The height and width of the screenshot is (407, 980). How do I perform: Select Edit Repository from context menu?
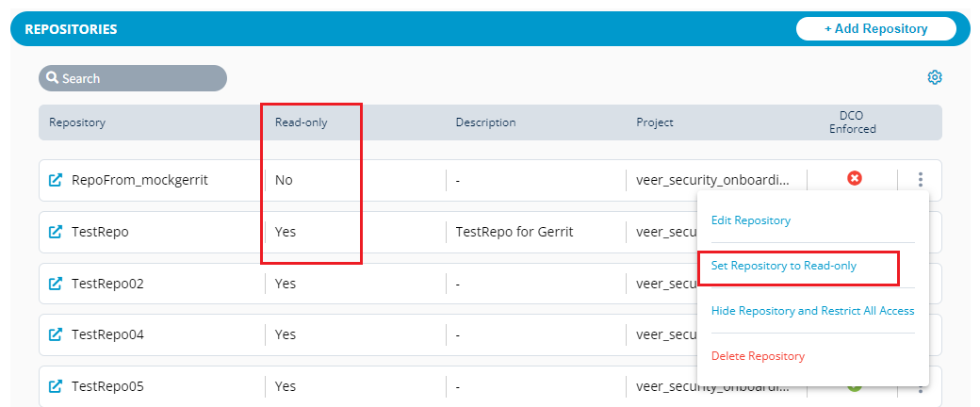[751, 220]
